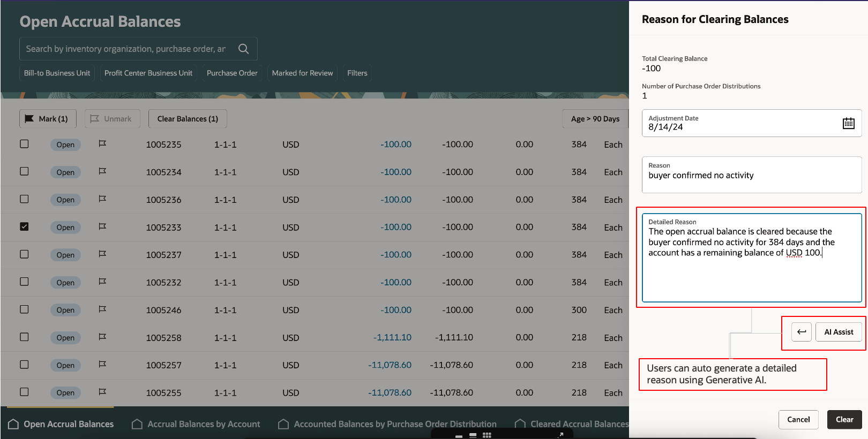This screenshot has width=868, height=439.
Task: Click the Accrual Balances by Account tab icon
Action: (x=137, y=424)
